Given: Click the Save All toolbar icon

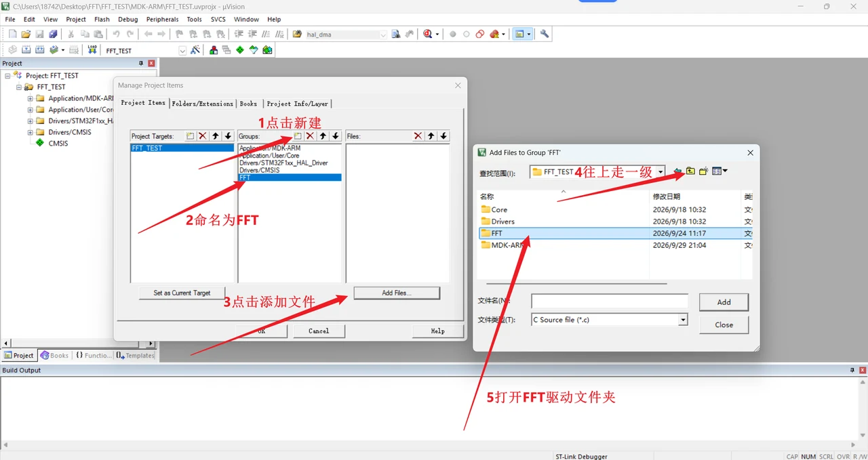Looking at the screenshot, I should (x=53, y=34).
